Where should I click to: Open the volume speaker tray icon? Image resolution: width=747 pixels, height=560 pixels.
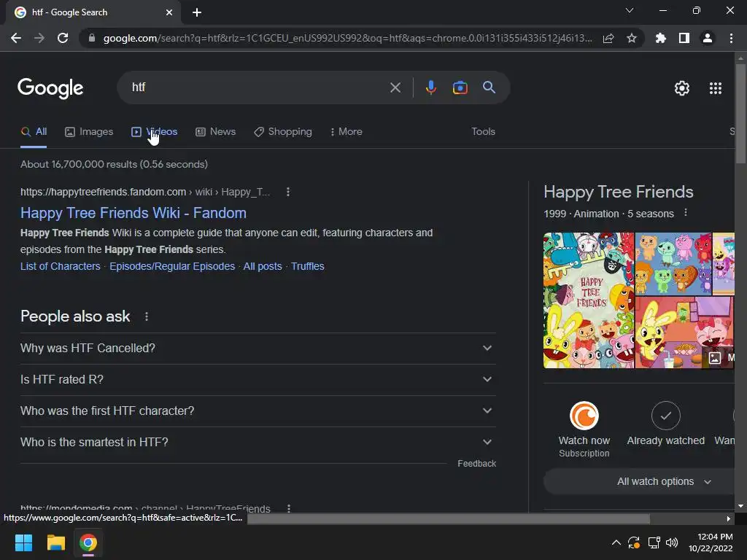pos(672,542)
